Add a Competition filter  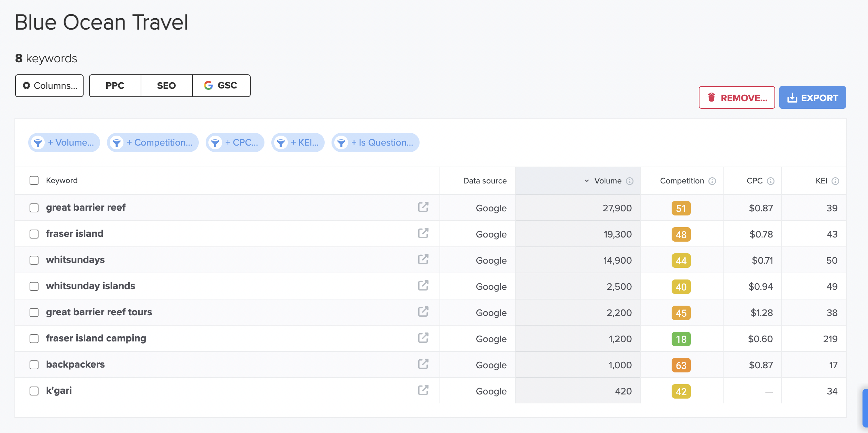click(153, 142)
